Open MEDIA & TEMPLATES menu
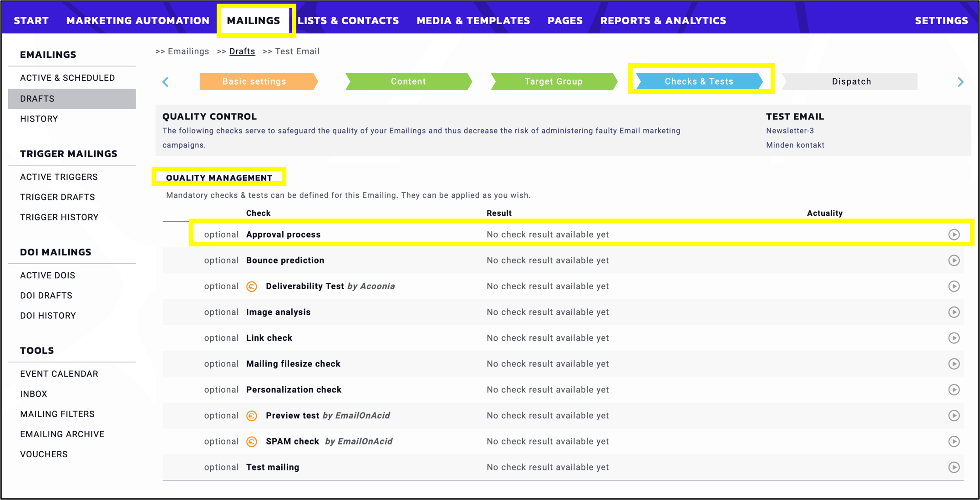 click(x=473, y=20)
